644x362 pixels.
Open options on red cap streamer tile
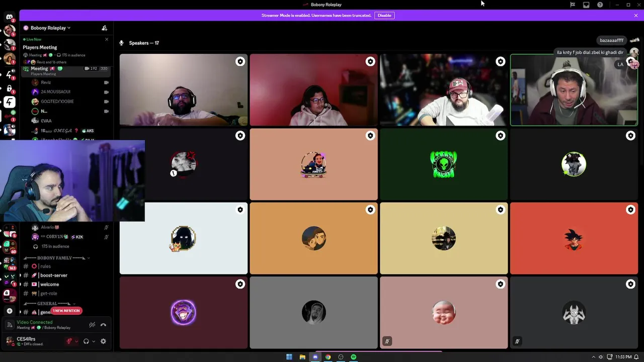point(500,61)
